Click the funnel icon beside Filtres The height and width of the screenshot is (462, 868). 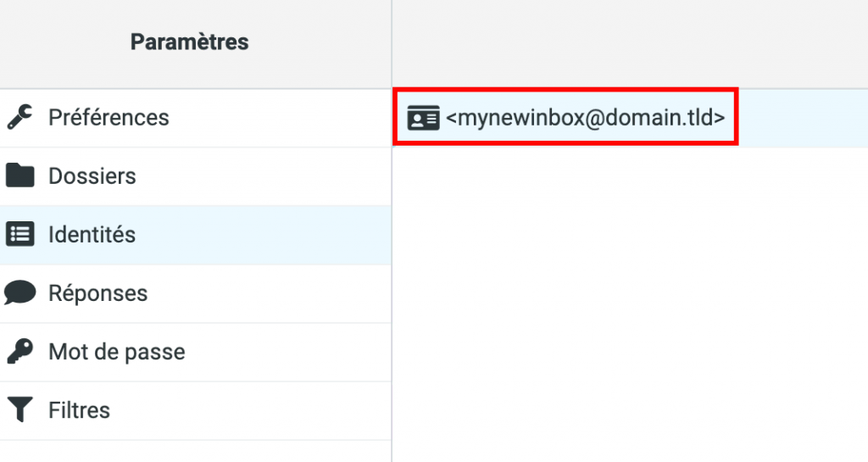pyautogui.click(x=19, y=410)
